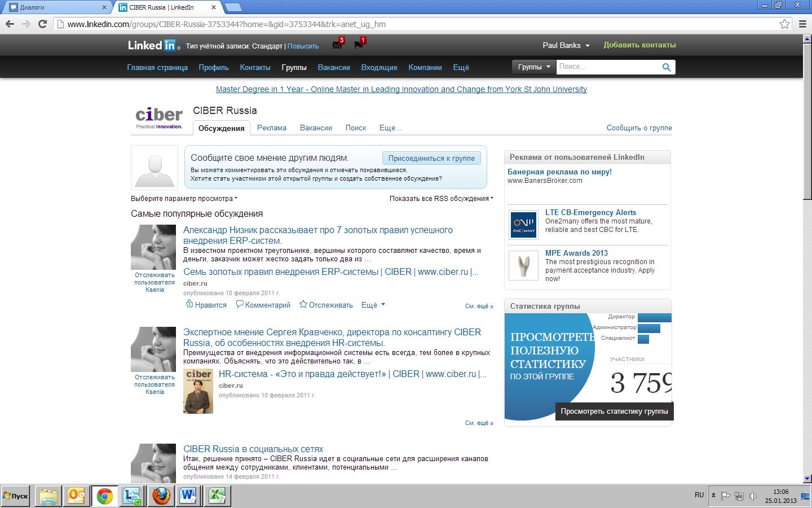This screenshot has width=812, height=508.
Task: Open the Контакты menu item
Action: pyautogui.click(x=255, y=67)
